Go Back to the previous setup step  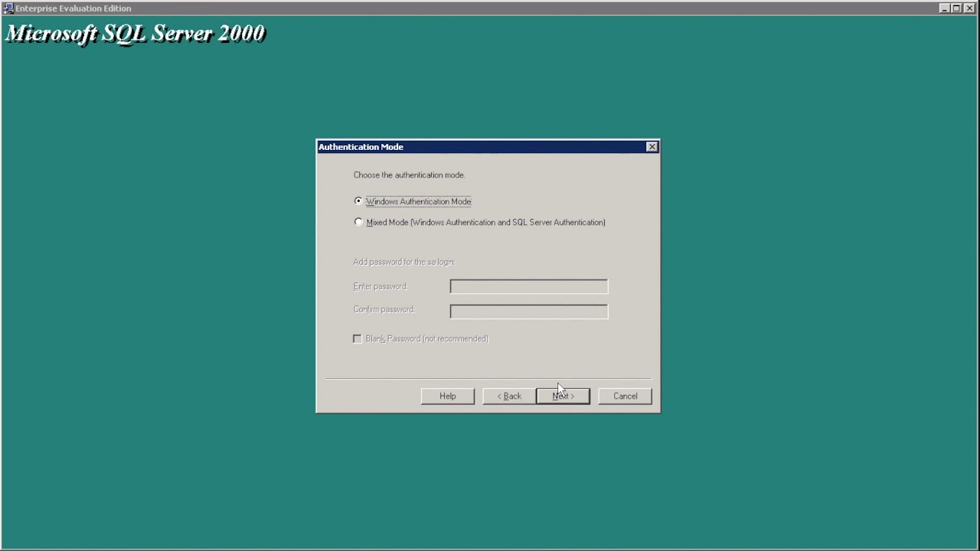[510, 396]
